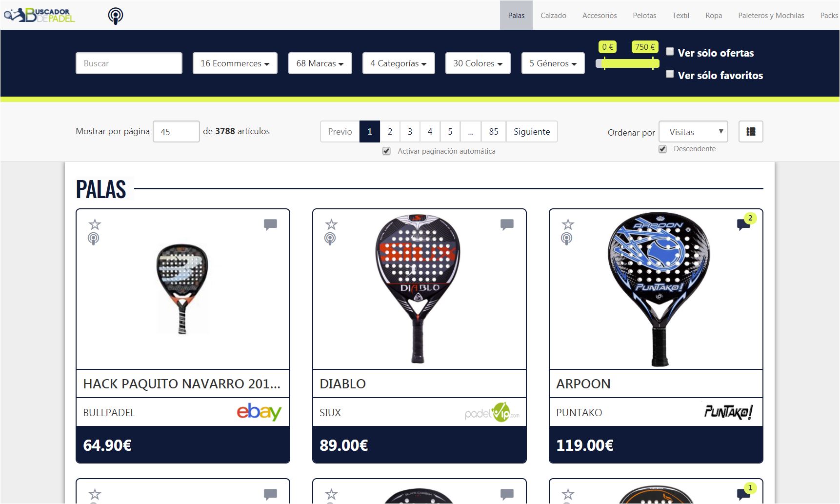
Task: Click the 750 € price slider handle
Action: [x=653, y=63]
